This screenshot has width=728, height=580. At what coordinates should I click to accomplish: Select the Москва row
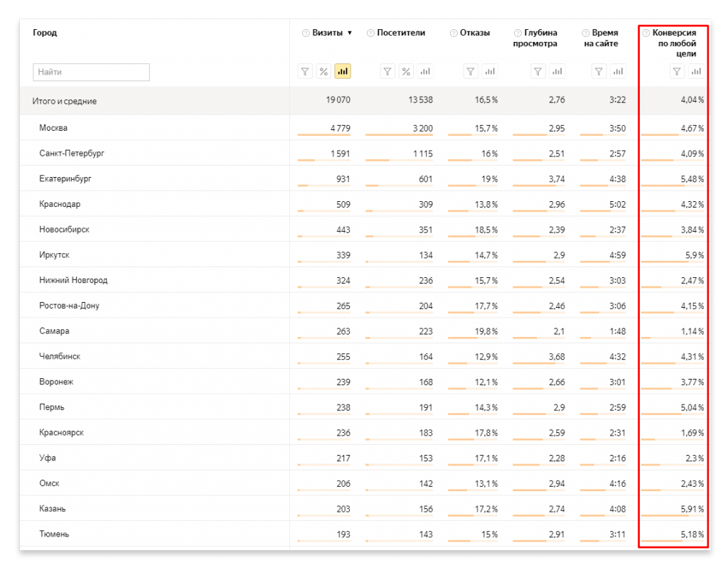pos(365,128)
